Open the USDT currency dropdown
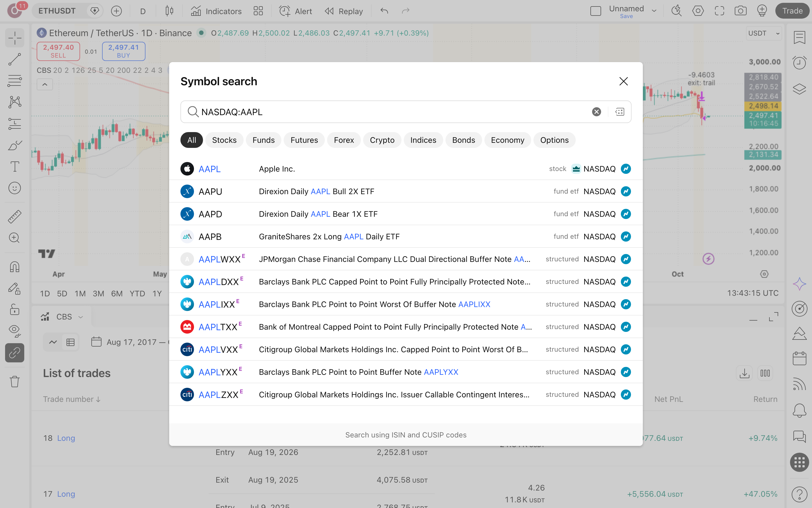Screen dimensions: 812x508 coord(764,33)
